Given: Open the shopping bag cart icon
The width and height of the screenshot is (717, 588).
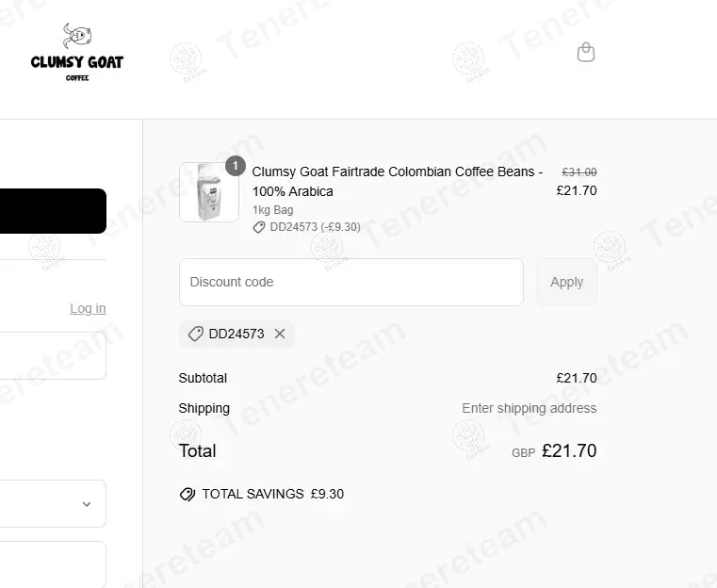Looking at the screenshot, I should [x=586, y=52].
